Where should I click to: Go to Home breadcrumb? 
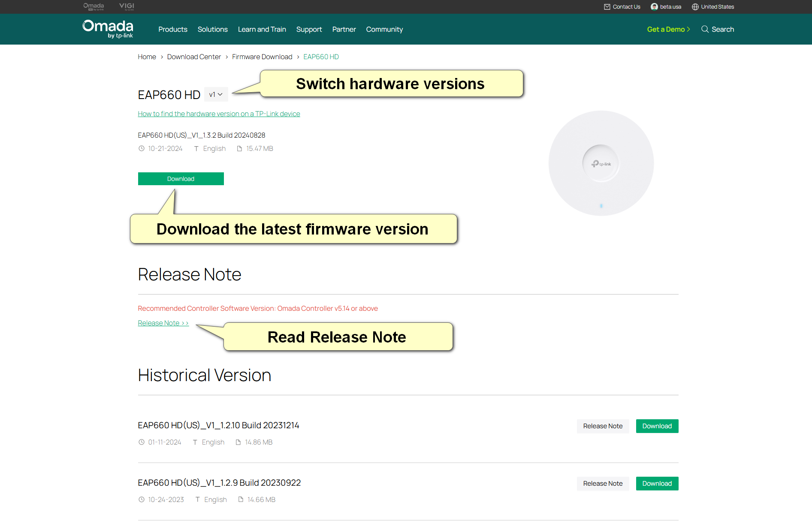[x=147, y=57]
